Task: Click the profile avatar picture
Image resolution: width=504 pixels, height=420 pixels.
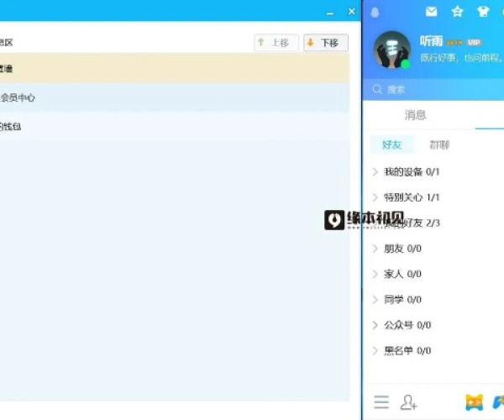Action: (391, 50)
